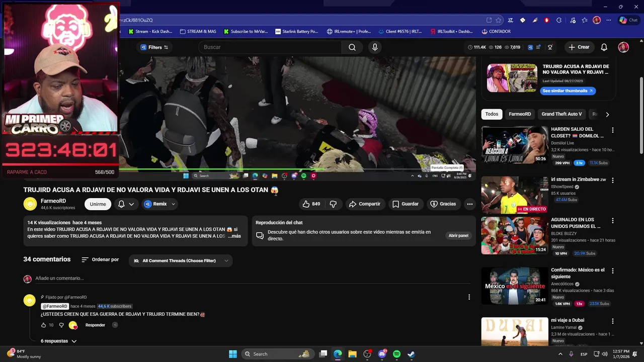Click Responder on pinned comment

coord(95,325)
